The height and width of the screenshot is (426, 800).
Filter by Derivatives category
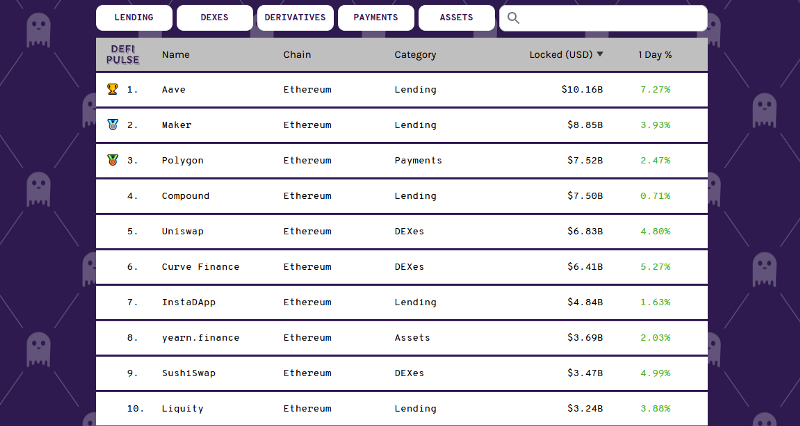tap(295, 18)
